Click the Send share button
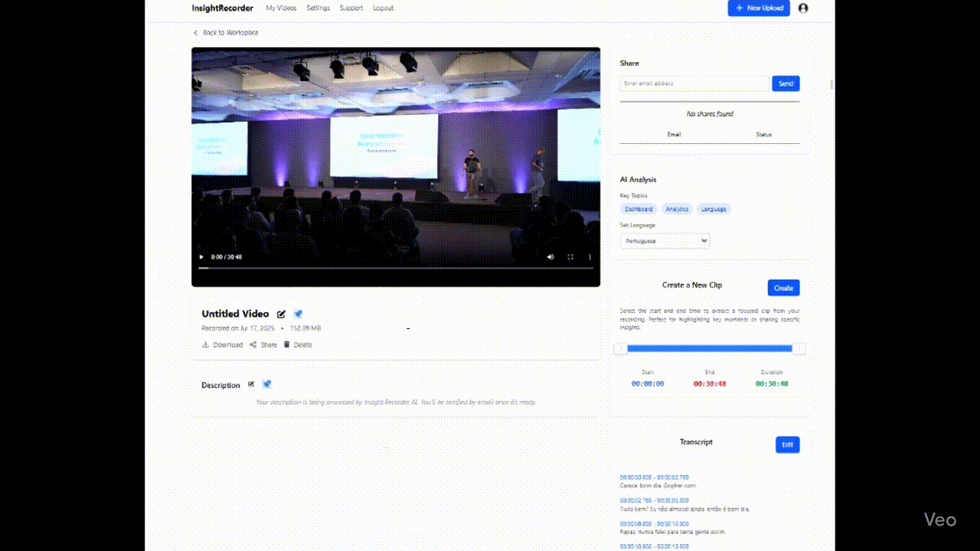The height and width of the screenshot is (551, 980). coord(786,83)
